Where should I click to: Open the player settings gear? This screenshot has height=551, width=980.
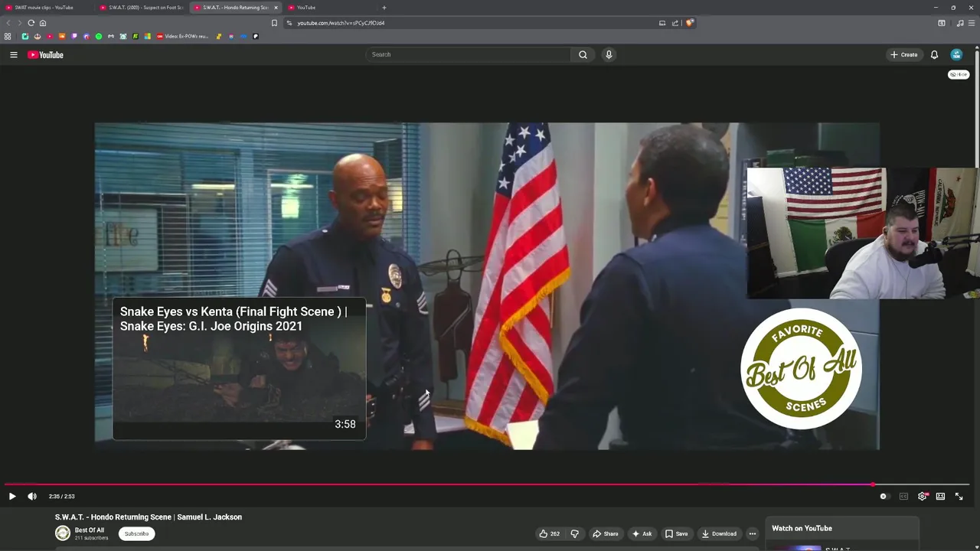(x=923, y=496)
